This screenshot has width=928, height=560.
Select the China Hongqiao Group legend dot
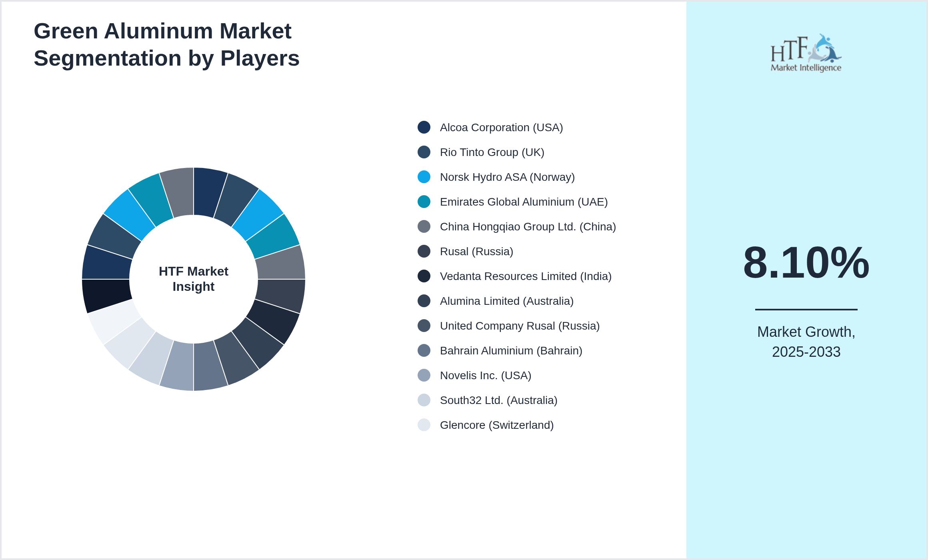(x=424, y=226)
